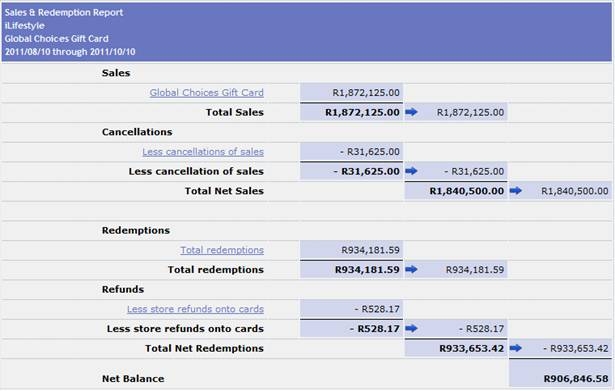Click the bold Less cancellation of sales label
Viewport: 615px width, 391px height.
196,171
